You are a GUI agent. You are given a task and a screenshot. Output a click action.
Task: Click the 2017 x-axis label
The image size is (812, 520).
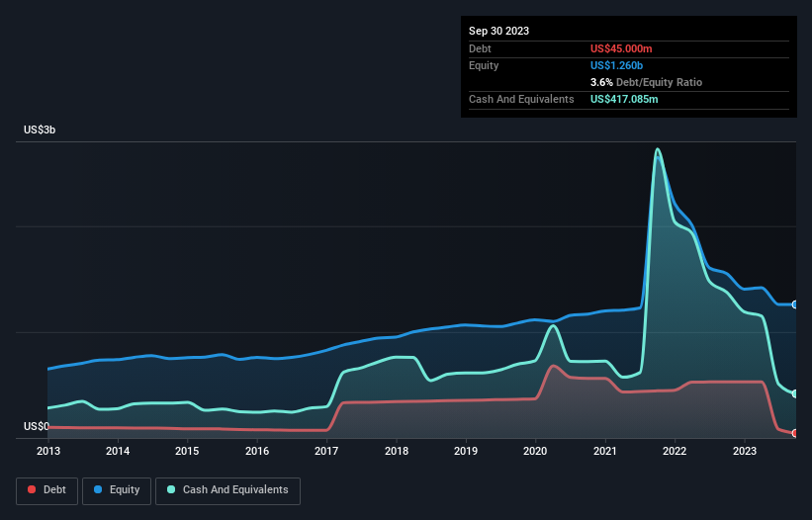326,451
